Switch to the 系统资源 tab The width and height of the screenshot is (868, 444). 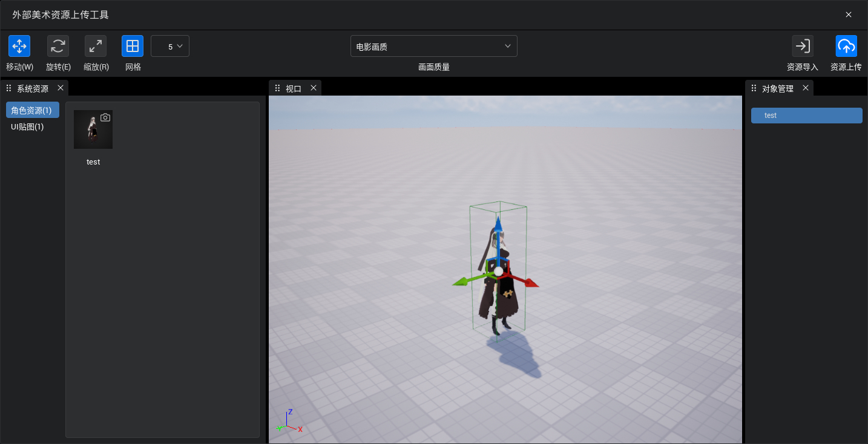(x=33, y=88)
